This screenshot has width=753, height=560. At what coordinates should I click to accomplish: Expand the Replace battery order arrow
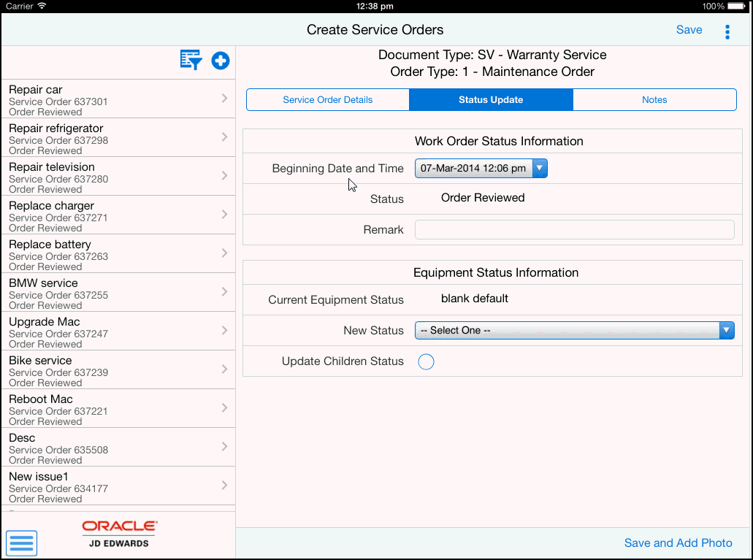click(224, 253)
